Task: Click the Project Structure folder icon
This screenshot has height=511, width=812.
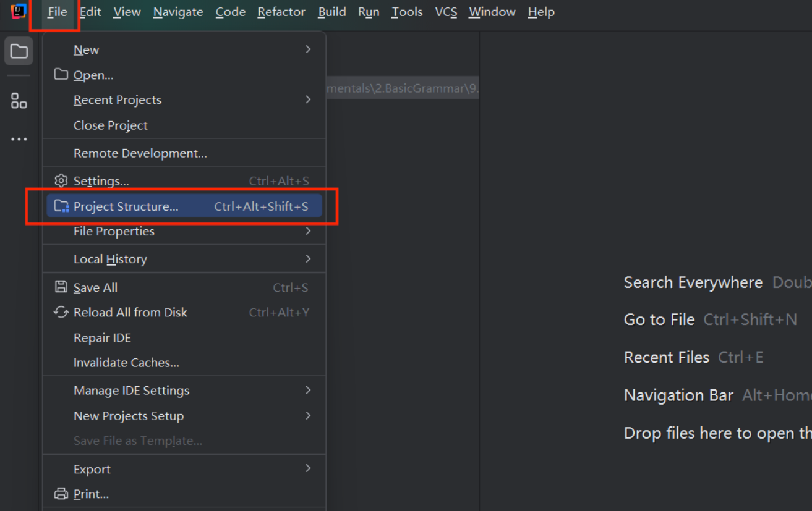Action: (x=61, y=206)
